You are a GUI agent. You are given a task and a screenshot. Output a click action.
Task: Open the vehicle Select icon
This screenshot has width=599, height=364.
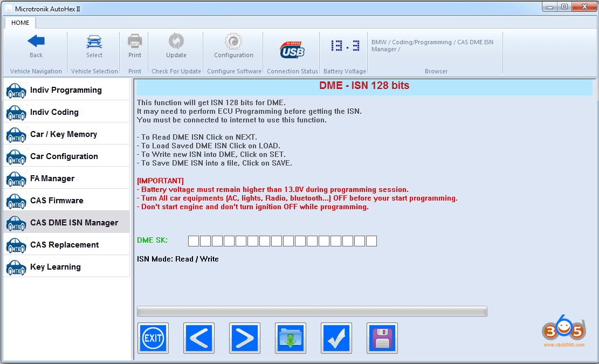click(x=94, y=41)
